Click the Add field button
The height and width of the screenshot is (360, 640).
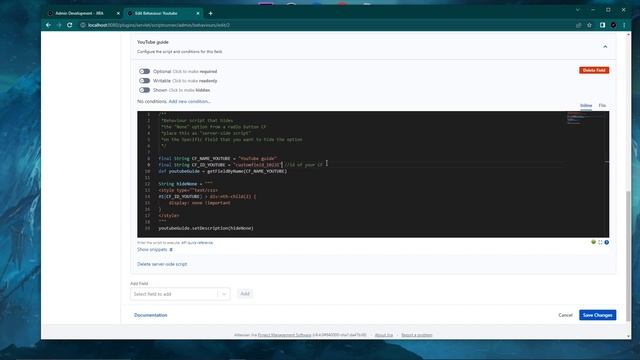(245, 294)
